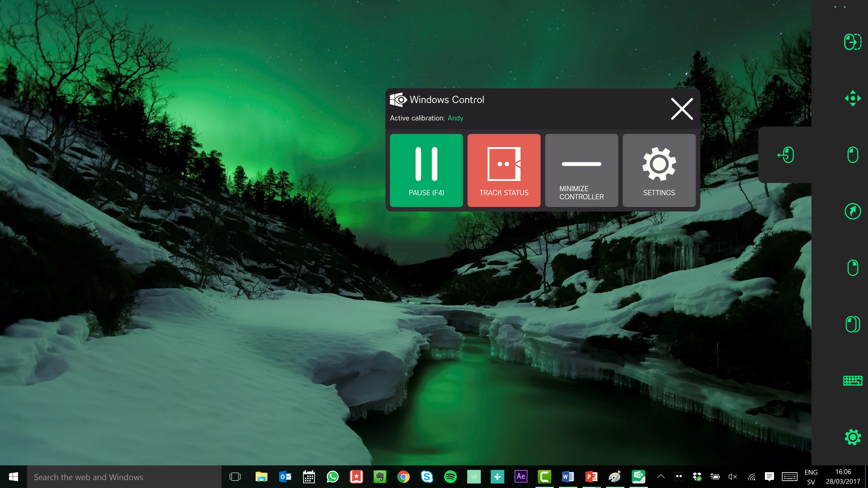Select the active calibration label 'Andy'

(x=455, y=117)
